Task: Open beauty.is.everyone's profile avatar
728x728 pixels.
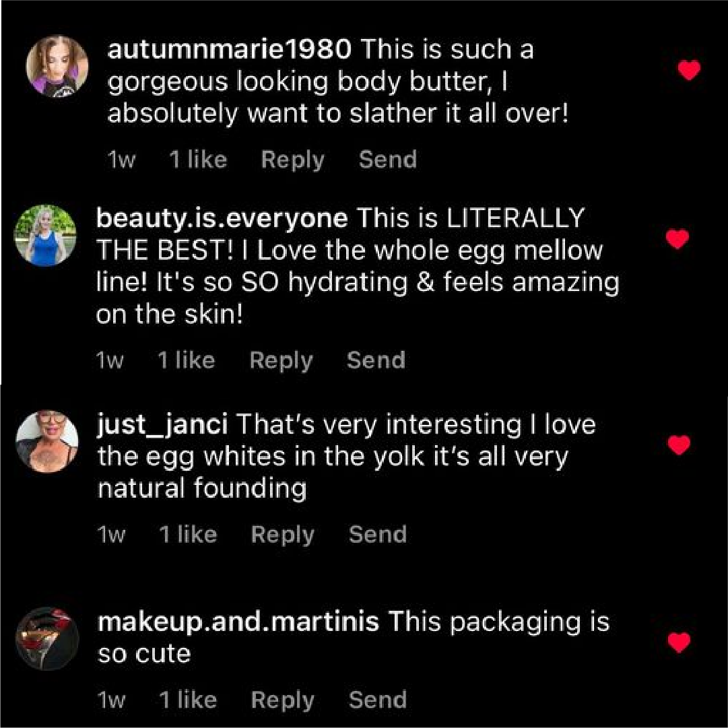Action: (x=45, y=236)
